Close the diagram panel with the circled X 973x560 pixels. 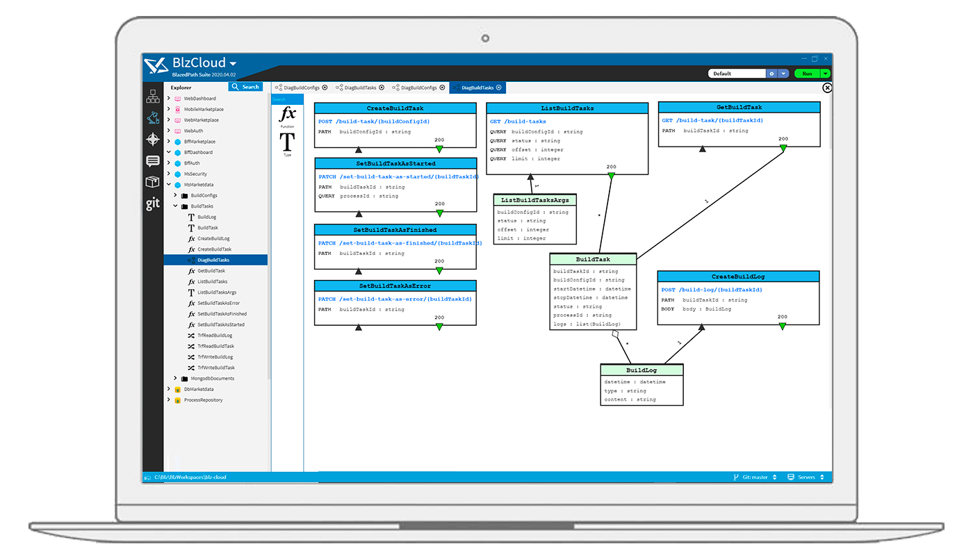point(827,88)
